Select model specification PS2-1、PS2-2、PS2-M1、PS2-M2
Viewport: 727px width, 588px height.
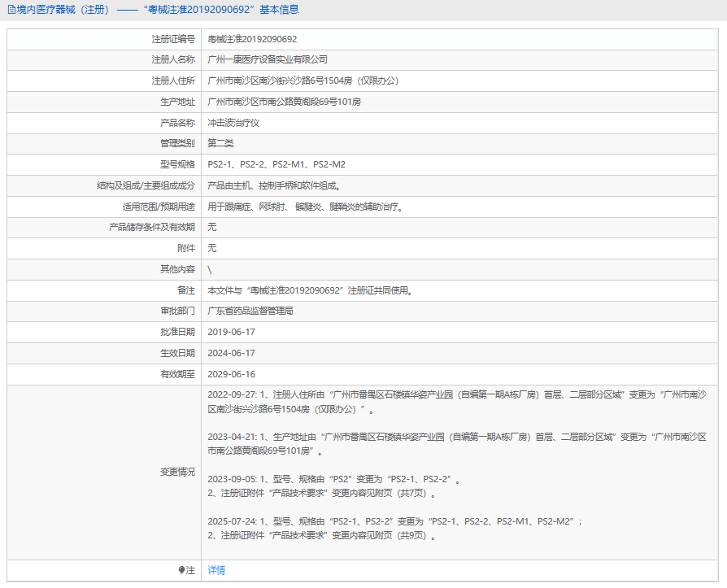pyautogui.click(x=276, y=164)
